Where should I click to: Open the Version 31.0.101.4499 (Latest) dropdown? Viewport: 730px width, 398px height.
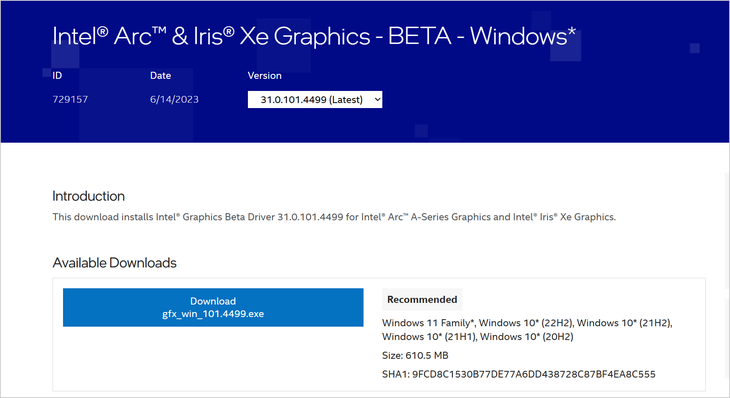coord(315,100)
